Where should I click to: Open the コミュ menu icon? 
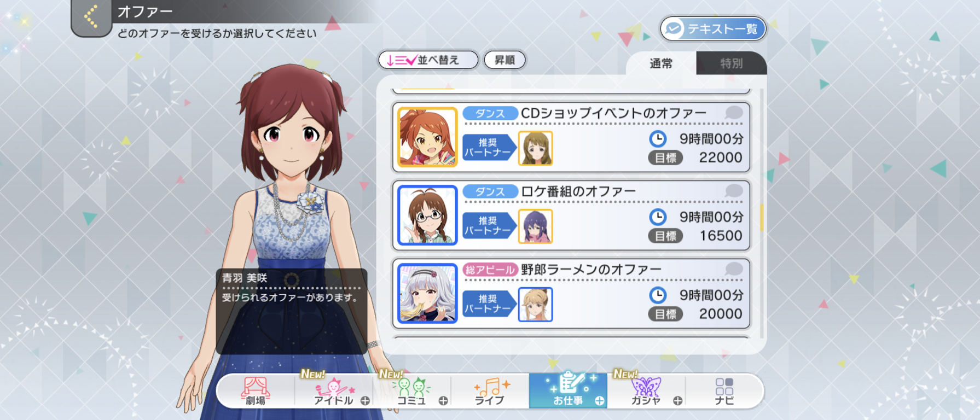pos(411,392)
